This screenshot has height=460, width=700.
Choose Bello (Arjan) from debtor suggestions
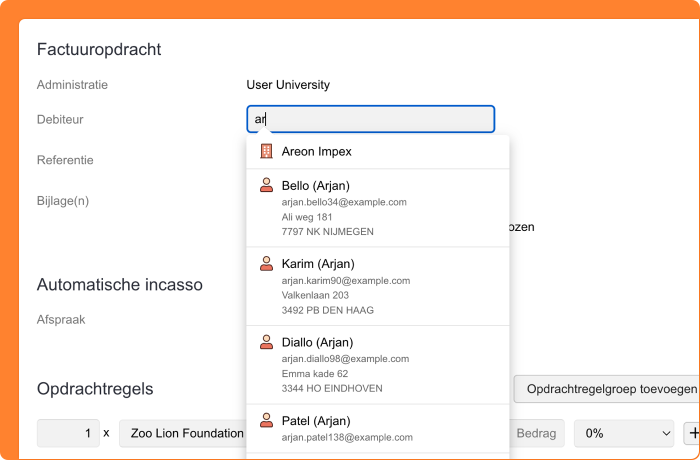[315, 186]
